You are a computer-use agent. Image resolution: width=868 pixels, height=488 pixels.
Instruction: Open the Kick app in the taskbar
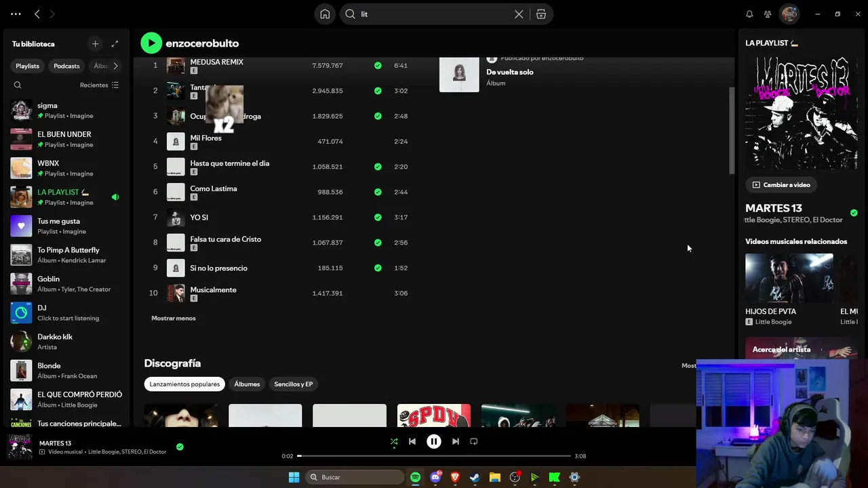coord(554,477)
